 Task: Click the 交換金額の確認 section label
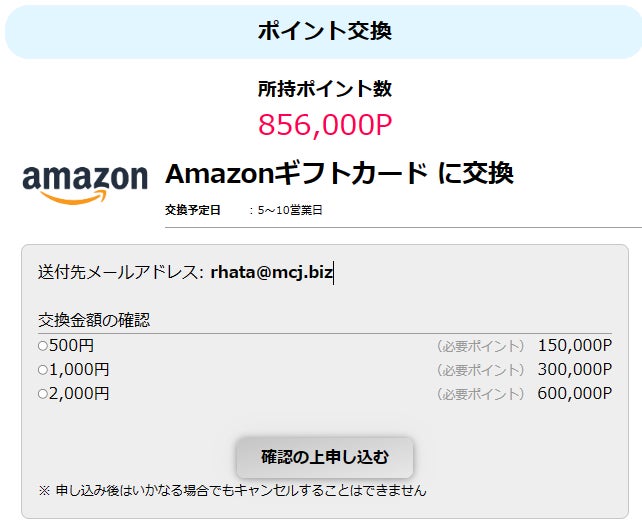[93, 320]
